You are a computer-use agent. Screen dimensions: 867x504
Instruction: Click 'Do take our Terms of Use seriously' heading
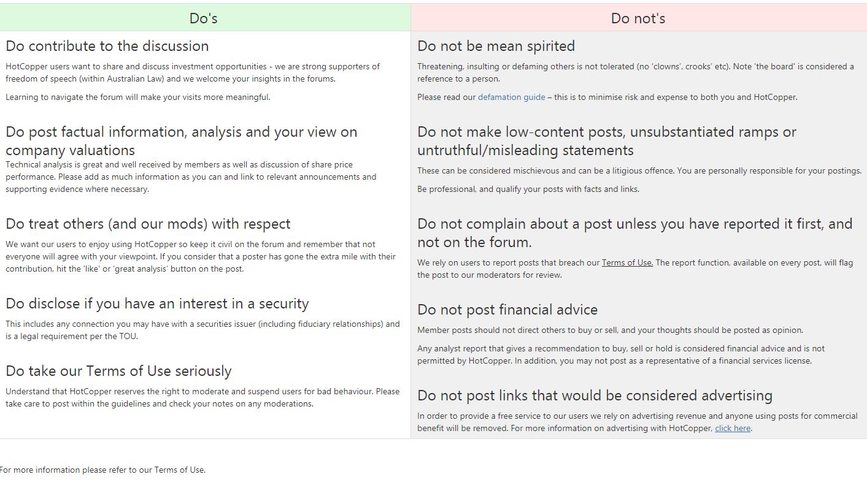[x=118, y=371]
